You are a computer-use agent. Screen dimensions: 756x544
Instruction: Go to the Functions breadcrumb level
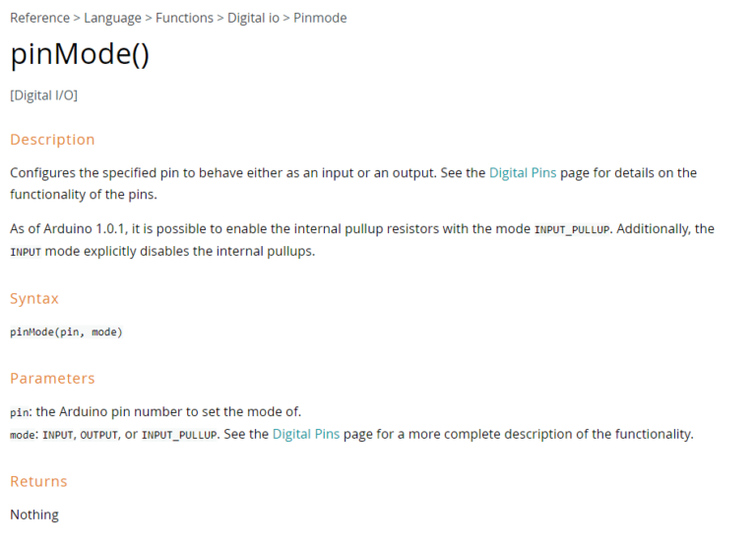[x=184, y=18]
